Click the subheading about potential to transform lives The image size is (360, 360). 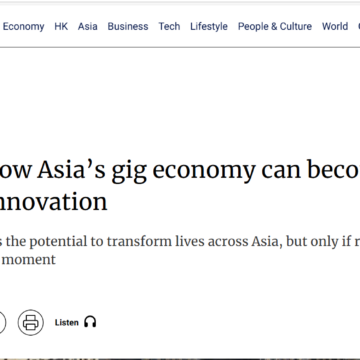point(180,250)
